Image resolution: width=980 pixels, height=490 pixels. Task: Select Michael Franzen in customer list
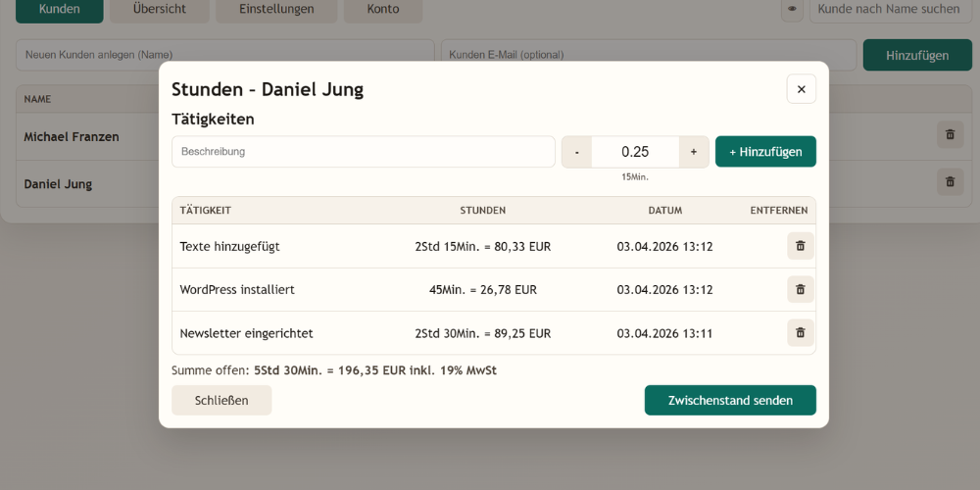click(72, 136)
